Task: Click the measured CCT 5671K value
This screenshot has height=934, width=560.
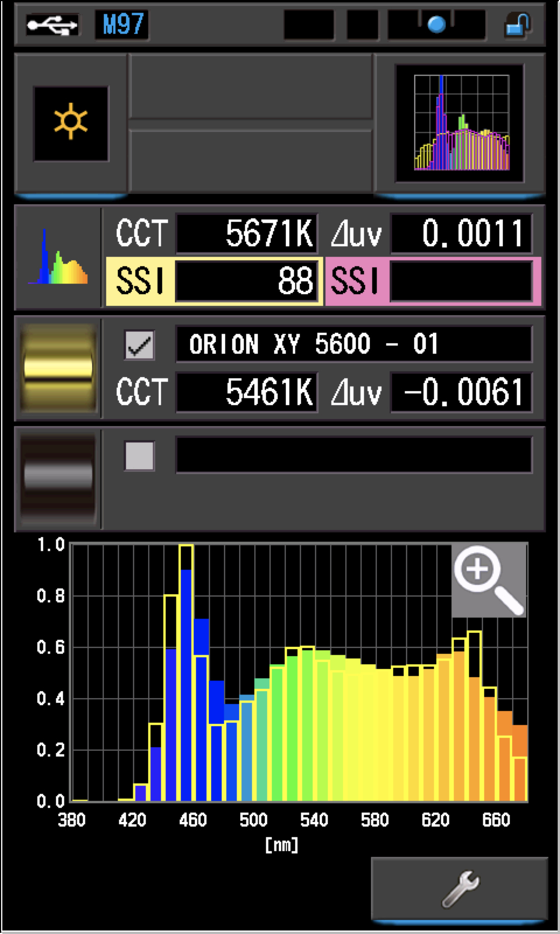Action: 247,234
